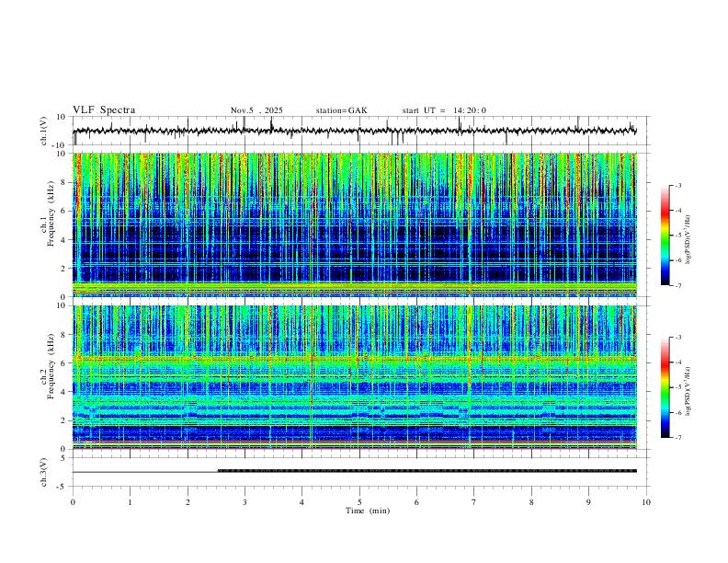Click the "8" kHz tick on the ch.1 spectrogram axis
The image size is (728, 563).
[x=64, y=182]
